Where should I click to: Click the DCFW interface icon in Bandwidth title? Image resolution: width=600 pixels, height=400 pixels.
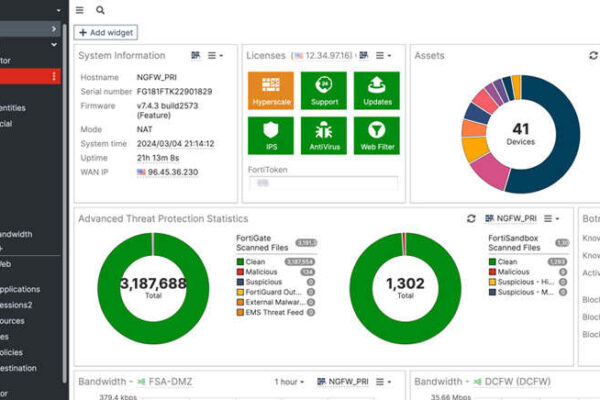478,382
